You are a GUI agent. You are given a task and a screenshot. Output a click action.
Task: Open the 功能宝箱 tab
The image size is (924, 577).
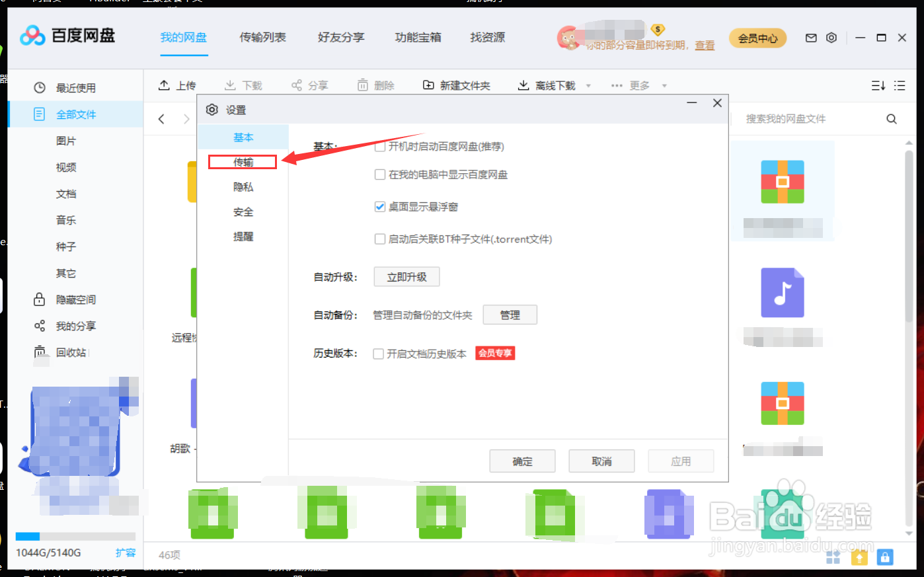[418, 37]
